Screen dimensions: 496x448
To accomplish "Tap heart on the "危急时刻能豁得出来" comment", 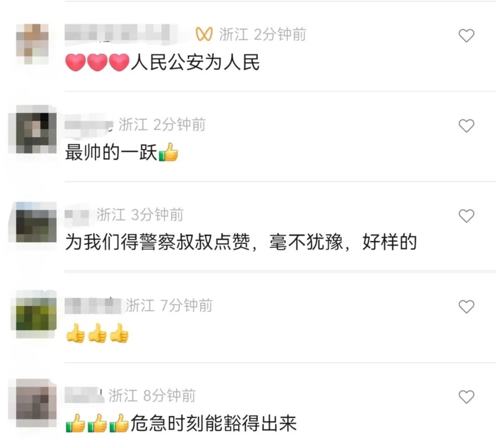I will pyautogui.click(x=466, y=397).
